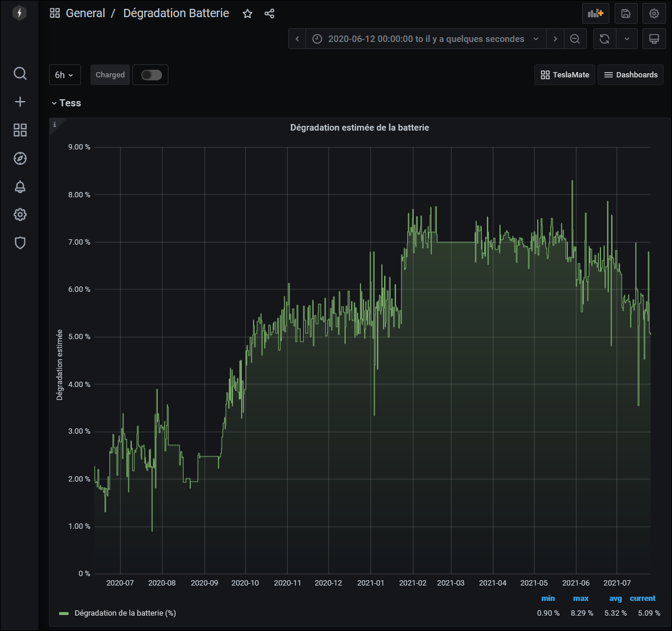Image resolution: width=672 pixels, height=631 pixels.
Task: Open the Explore compass icon
Action: pos(20,158)
